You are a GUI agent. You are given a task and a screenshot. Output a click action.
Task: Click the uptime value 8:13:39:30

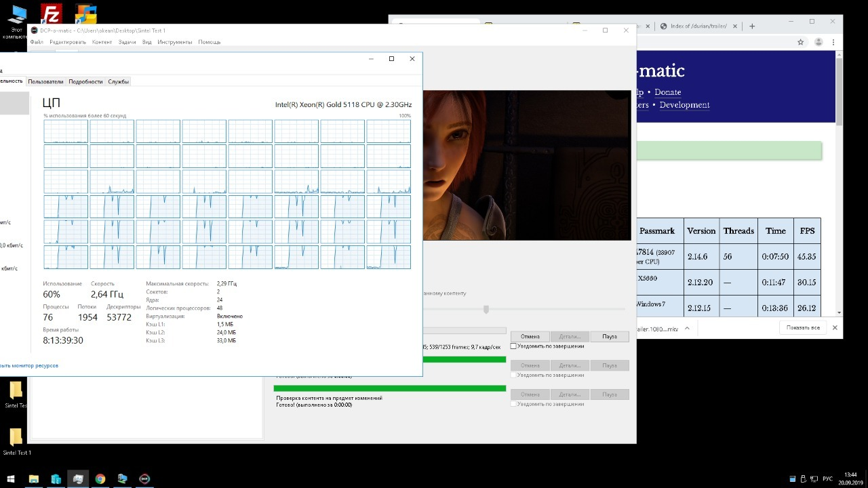pyautogui.click(x=63, y=340)
